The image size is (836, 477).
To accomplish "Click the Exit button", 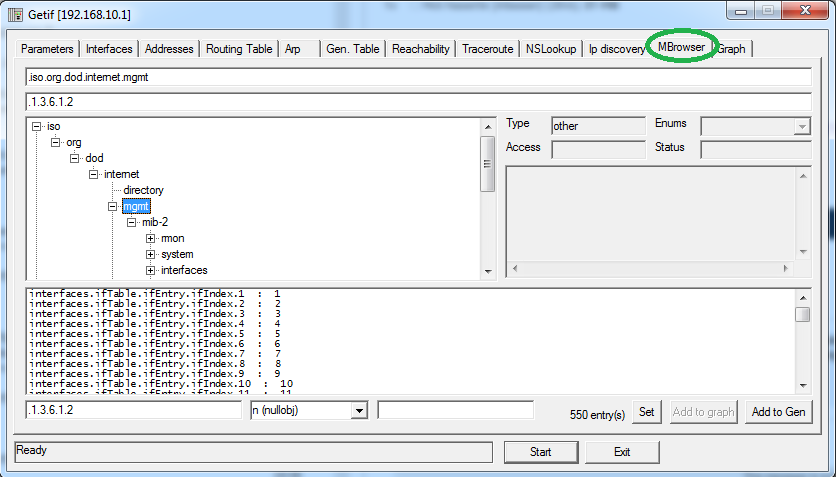I will pos(622,452).
